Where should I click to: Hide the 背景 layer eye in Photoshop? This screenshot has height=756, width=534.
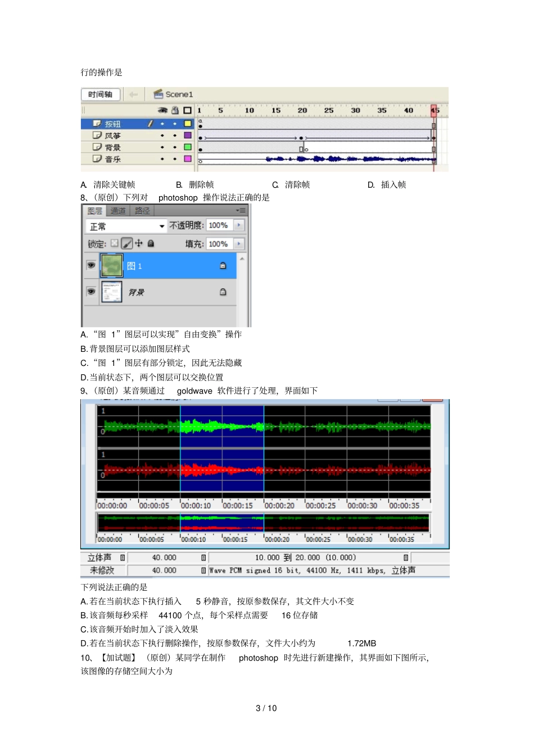coord(91,292)
